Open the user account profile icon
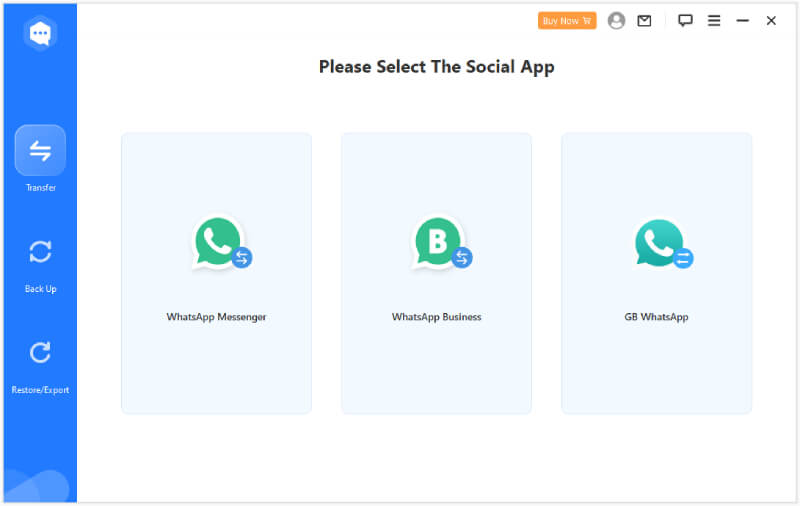Viewport: 800px width, 506px height. tap(616, 20)
